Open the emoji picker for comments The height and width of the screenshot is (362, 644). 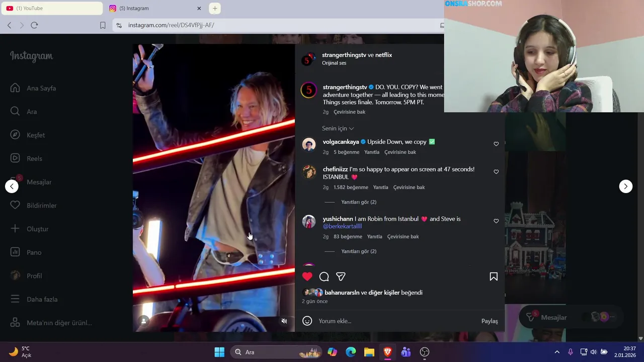[x=307, y=321]
